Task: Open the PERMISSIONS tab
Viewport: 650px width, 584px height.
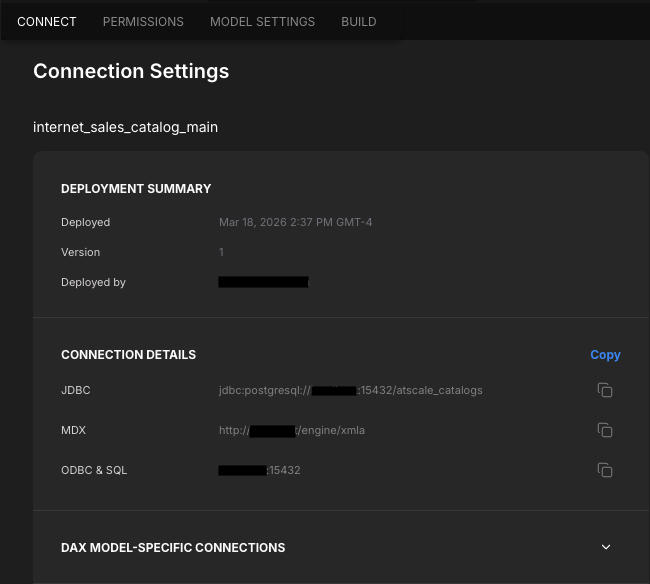Action: point(143,22)
